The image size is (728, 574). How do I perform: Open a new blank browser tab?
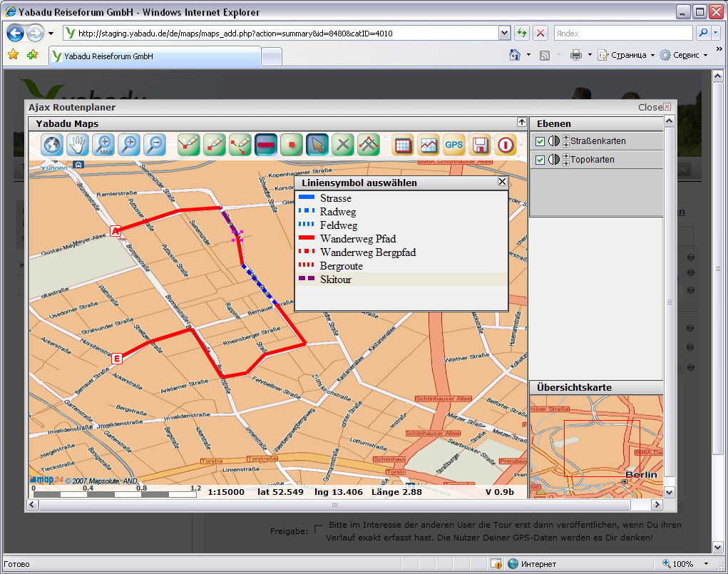(x=272, y=57)
